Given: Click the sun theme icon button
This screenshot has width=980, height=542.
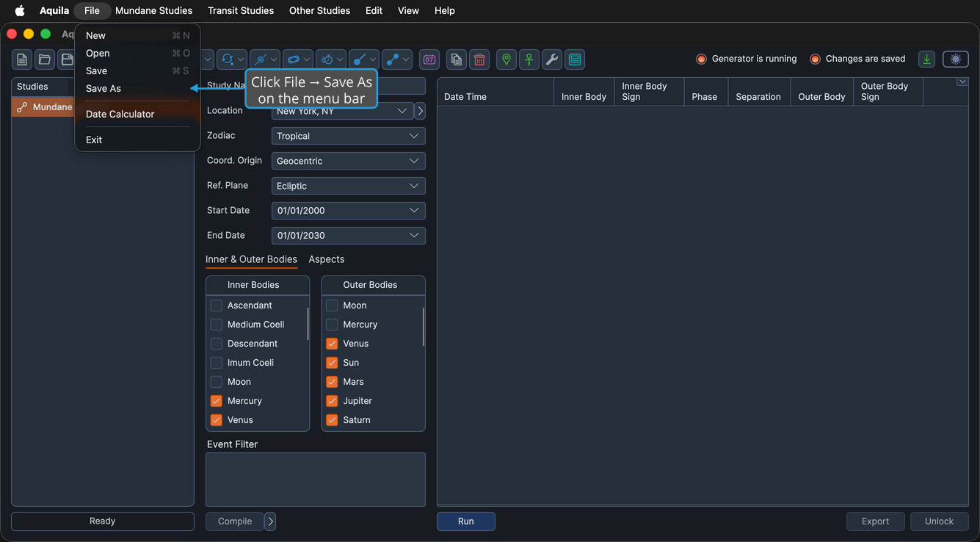Looking at the screenshot, I should [x=956, y=59].
